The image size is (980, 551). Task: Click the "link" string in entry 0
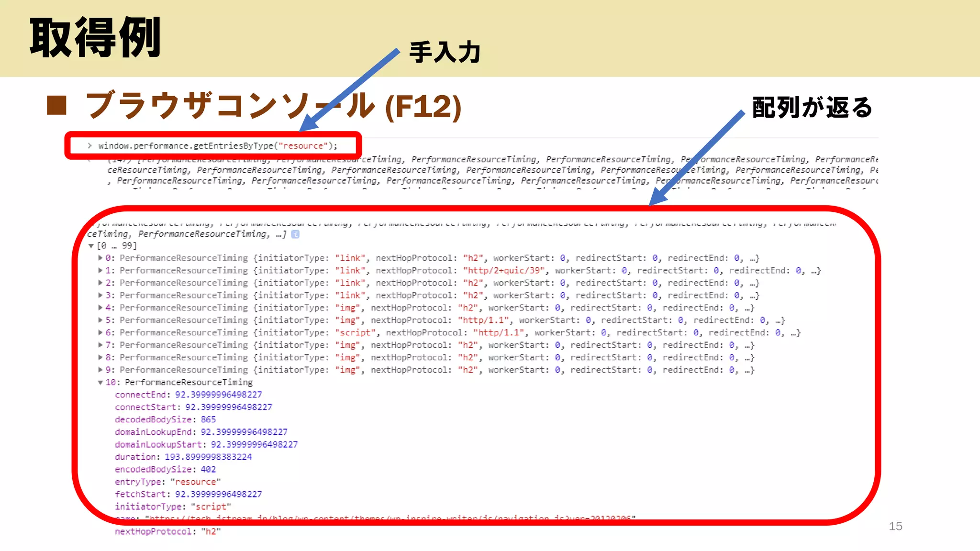pos(350,258)
